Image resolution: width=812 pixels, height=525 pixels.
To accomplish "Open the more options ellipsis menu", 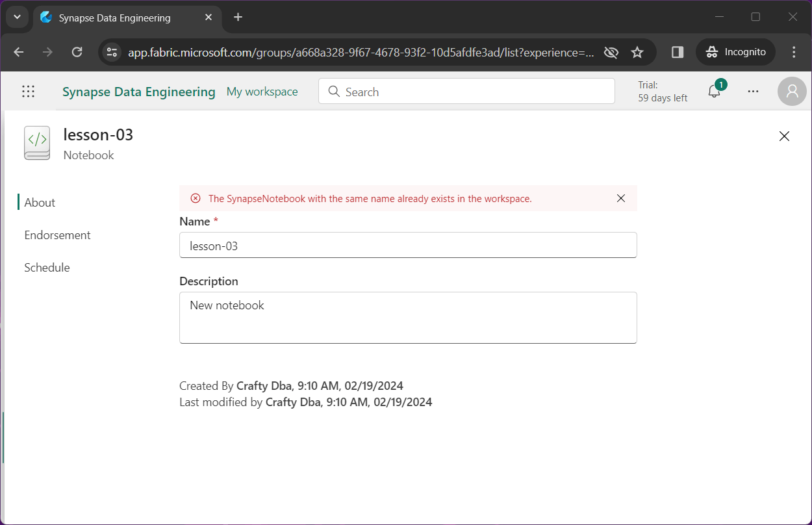I will (x=753, y=92).
